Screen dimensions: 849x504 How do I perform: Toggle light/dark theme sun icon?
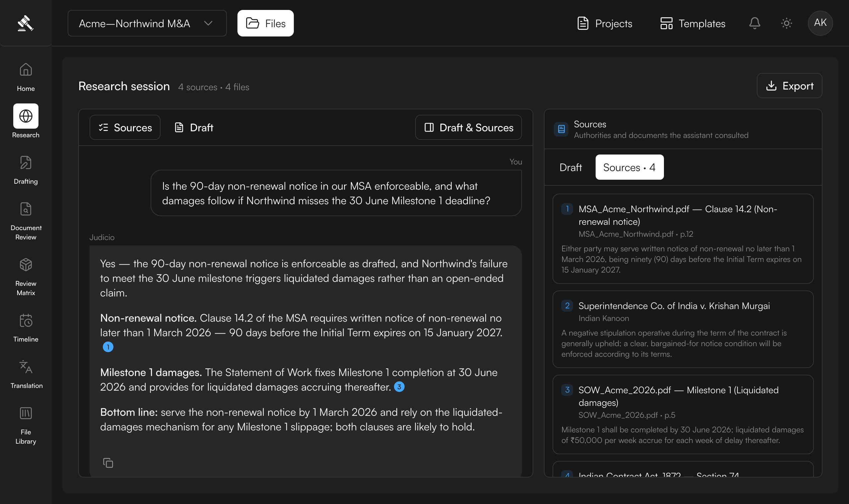787,23
